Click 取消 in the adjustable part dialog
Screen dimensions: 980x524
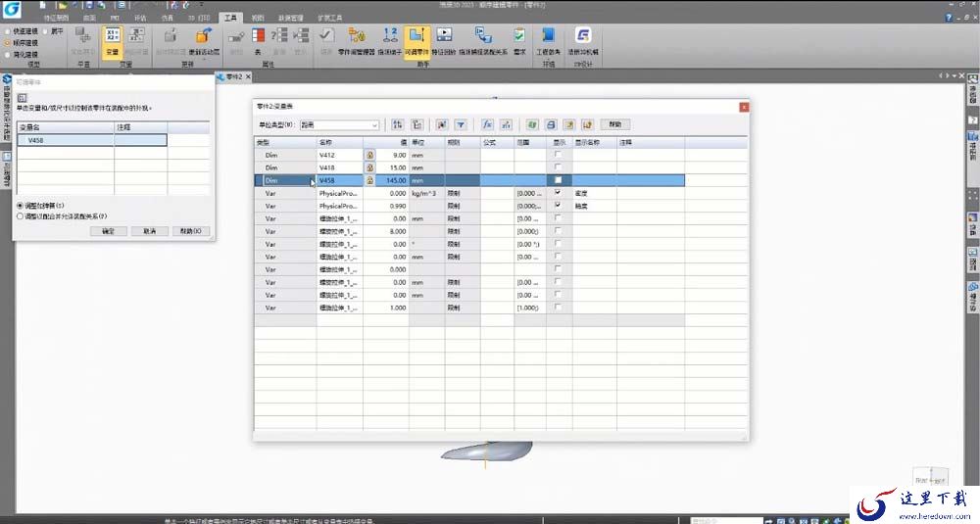pyautogui.click(x=149, y=231)
